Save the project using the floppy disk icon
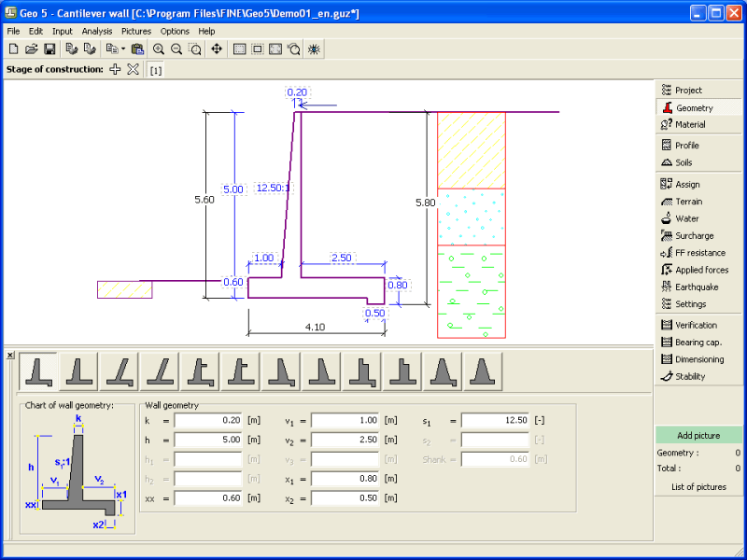Image resolution: width=747 pixels, height=560 pixels. click(x=49, y=49)
